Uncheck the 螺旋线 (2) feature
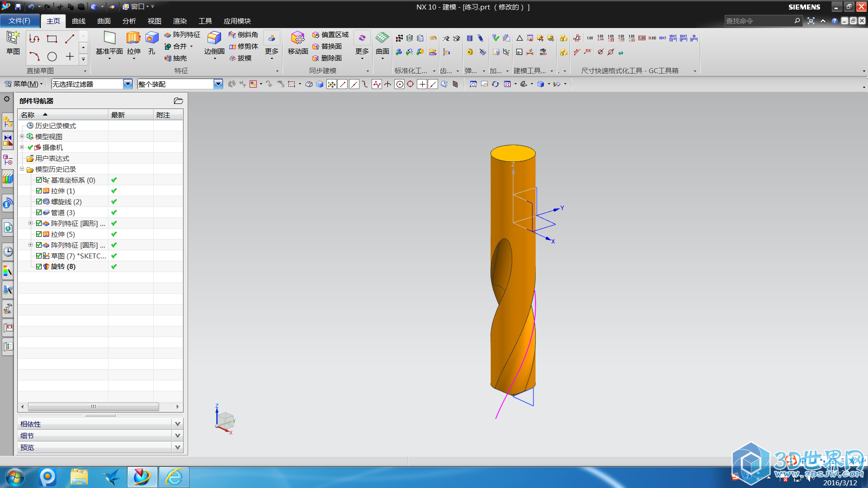The image size is (868, 488). pyautogui.click(x=39, y=202)
